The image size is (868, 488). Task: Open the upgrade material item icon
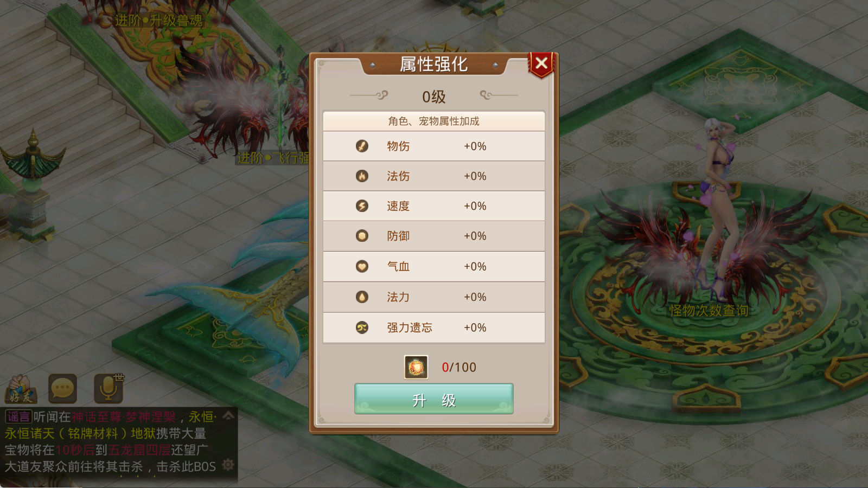pos(416,367)
